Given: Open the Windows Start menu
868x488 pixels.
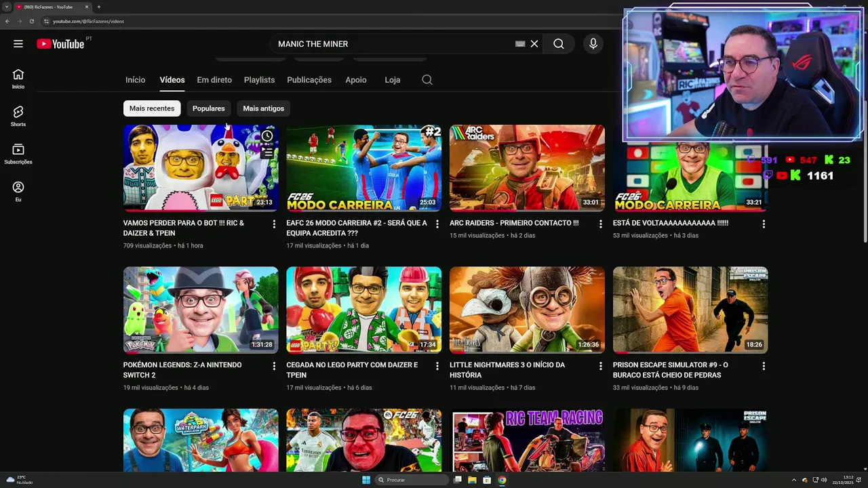Looking at the screenshot, I should tap(366, 480).
